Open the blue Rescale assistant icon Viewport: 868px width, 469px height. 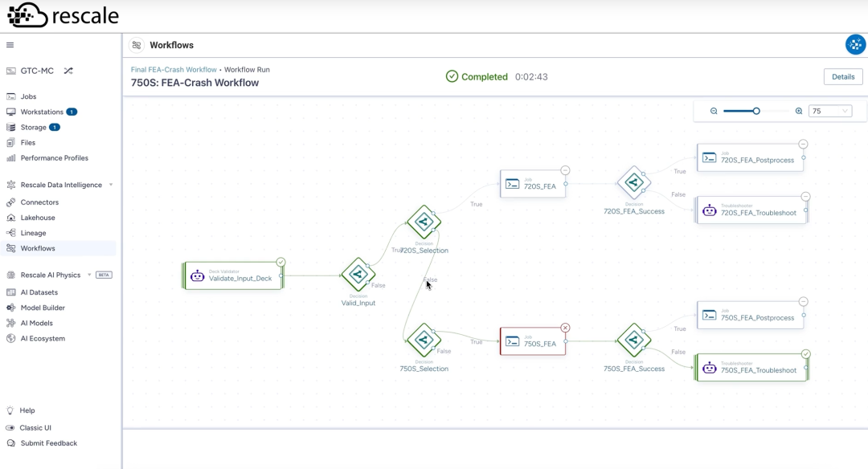coord(855,45)
